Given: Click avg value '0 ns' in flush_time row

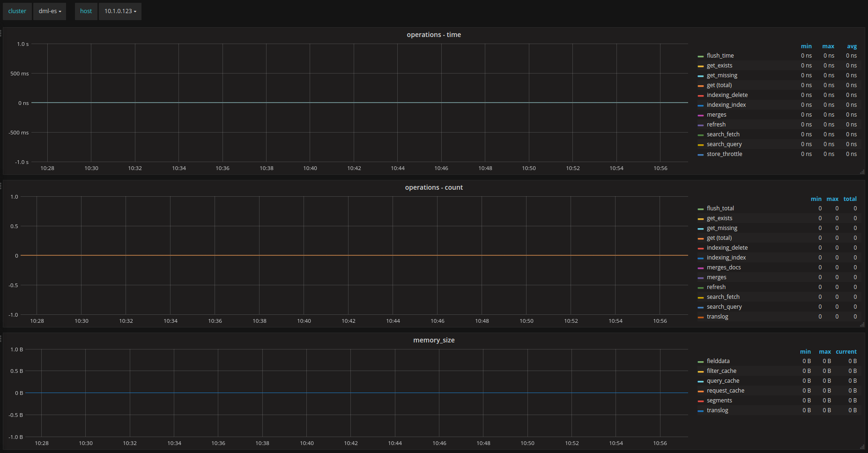Looking at the screenshot, I should (x=851, y=56).
